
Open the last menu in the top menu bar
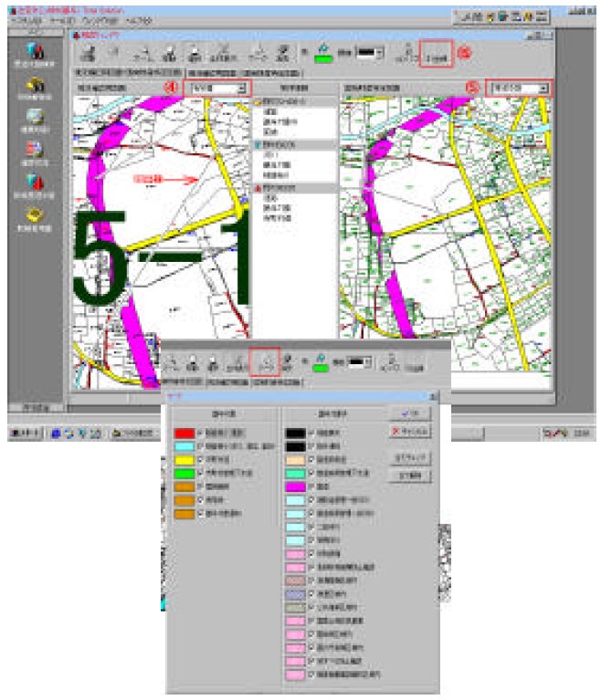pos(139,19)
